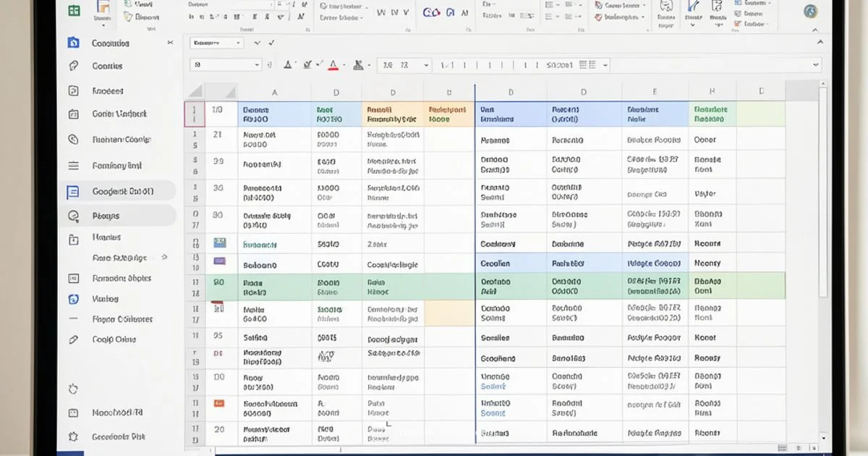Click the account avatar icon top-right
The width and height of the screenshot is (868, 456).
click(x=810, y=11)
